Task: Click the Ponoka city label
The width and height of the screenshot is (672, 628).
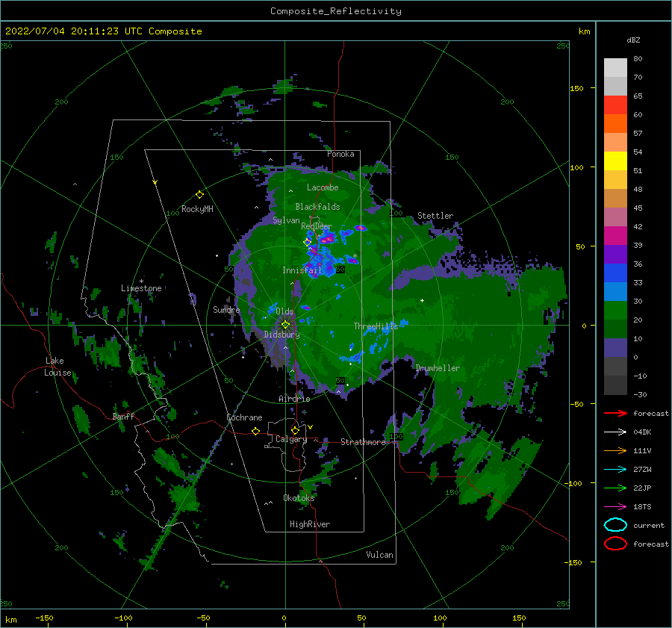Action: click(340, 154)
